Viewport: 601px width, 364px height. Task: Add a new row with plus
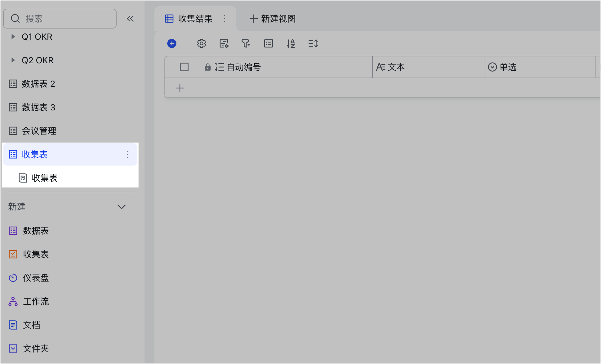180,88
